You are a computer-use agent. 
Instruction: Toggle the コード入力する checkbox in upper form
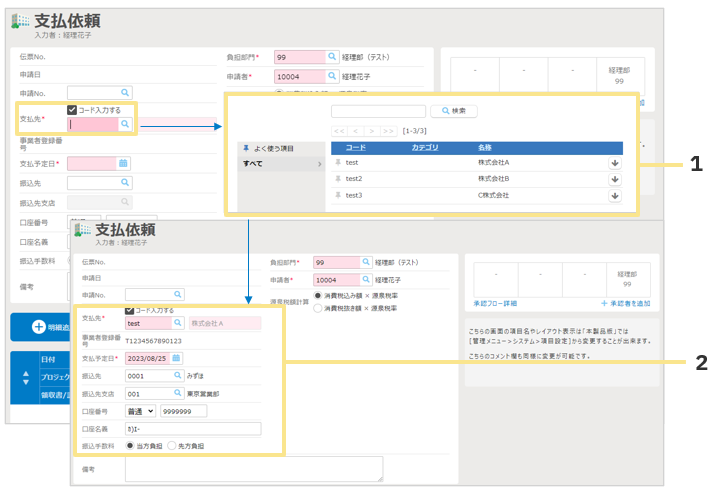(73, 110)
